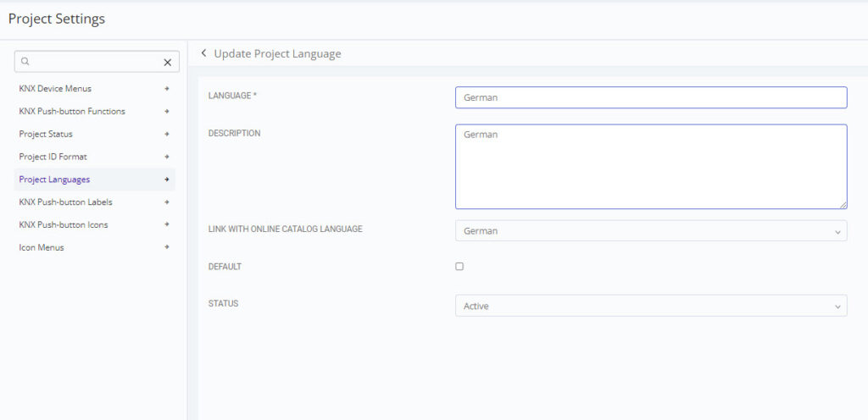Click the arrow icon next to KNX Push-button Functions
868x420 pixels.
tap(167, 111)
